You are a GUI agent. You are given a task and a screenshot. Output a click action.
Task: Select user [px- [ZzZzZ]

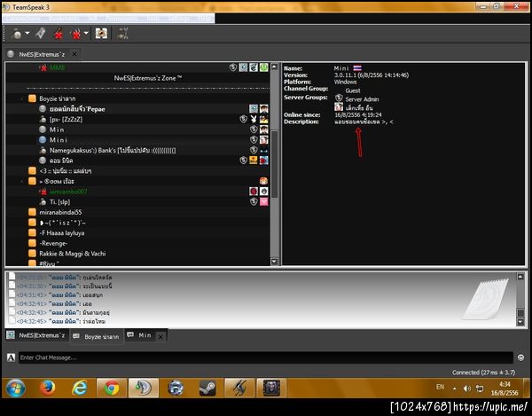pyautogui.click(x=66, y=120)
